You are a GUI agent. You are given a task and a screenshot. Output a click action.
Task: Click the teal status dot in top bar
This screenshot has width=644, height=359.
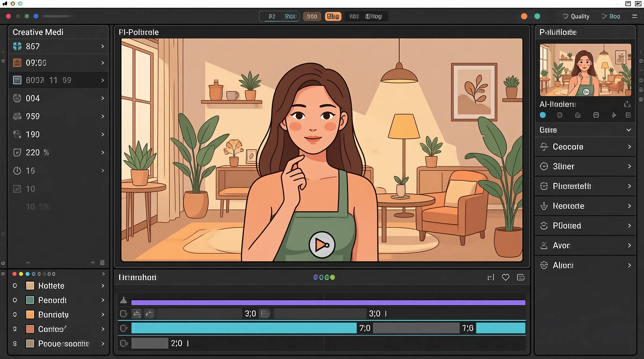(537, 16)
